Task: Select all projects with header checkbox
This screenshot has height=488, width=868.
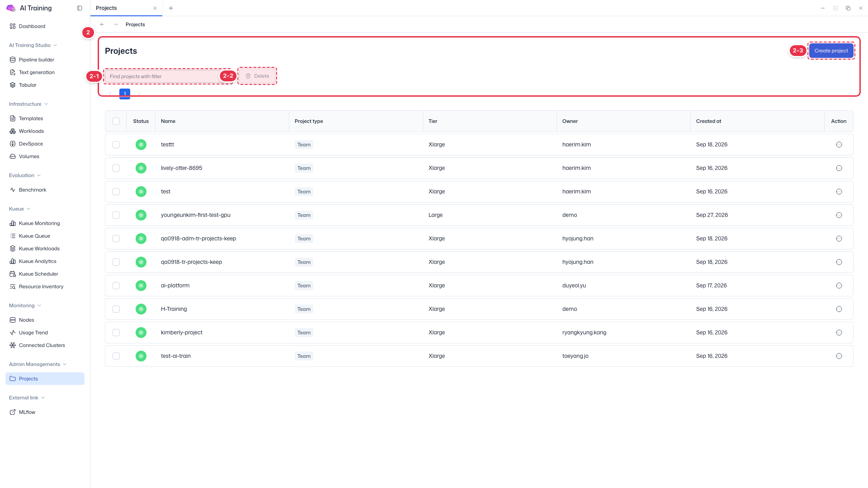Action: click(x=116, y=121)
